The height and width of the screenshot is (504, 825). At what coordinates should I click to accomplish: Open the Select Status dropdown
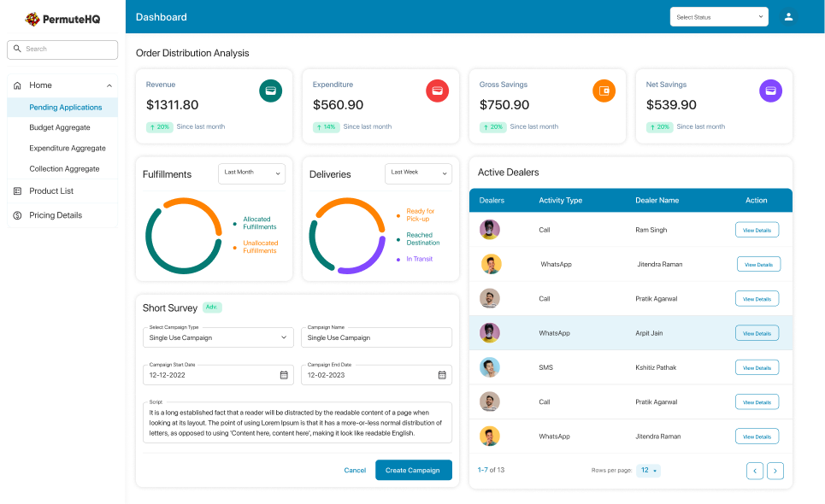[x=718, y=17]
